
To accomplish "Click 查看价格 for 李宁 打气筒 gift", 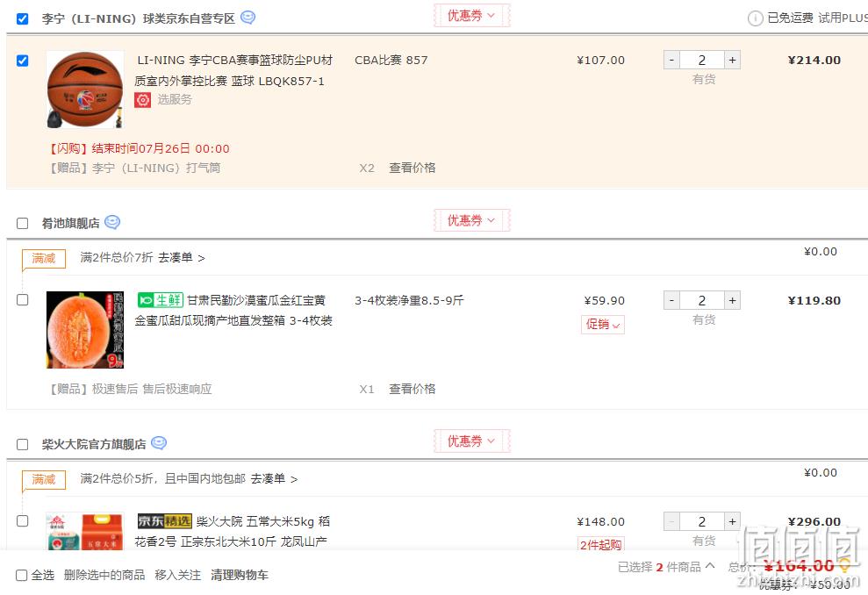I will pyautogui.click(x=412, y=168).
